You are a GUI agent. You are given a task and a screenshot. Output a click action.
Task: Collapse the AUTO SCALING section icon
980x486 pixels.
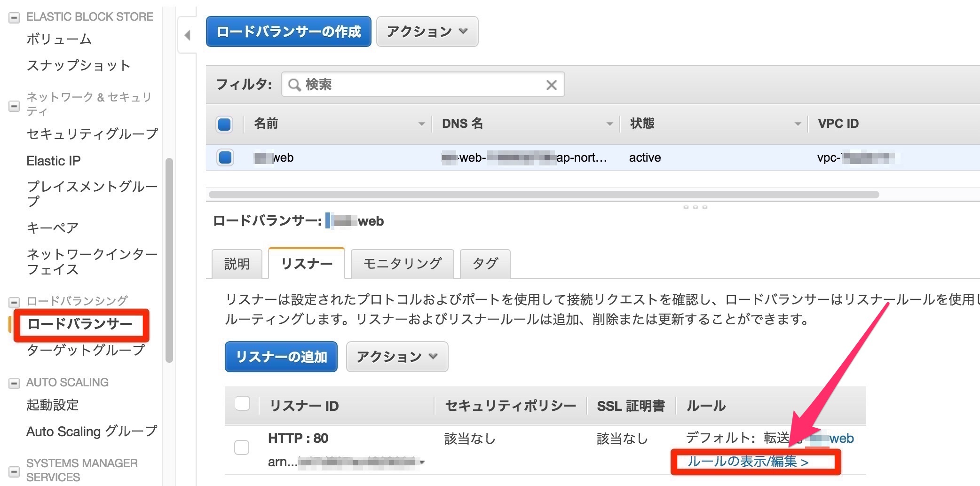tap(15, 383)
